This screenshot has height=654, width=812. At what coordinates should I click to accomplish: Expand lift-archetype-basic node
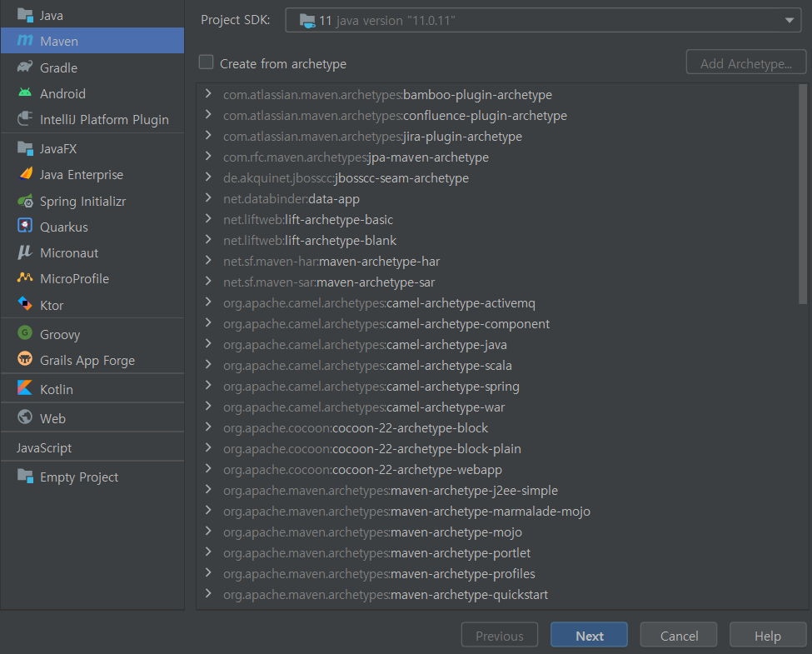[208, 218]
